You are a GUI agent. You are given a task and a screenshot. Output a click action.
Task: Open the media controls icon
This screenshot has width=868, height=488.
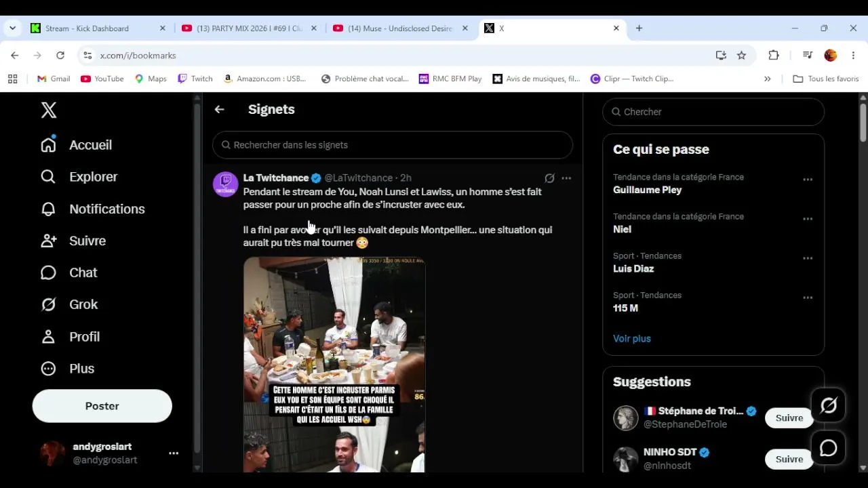[808, 56]
